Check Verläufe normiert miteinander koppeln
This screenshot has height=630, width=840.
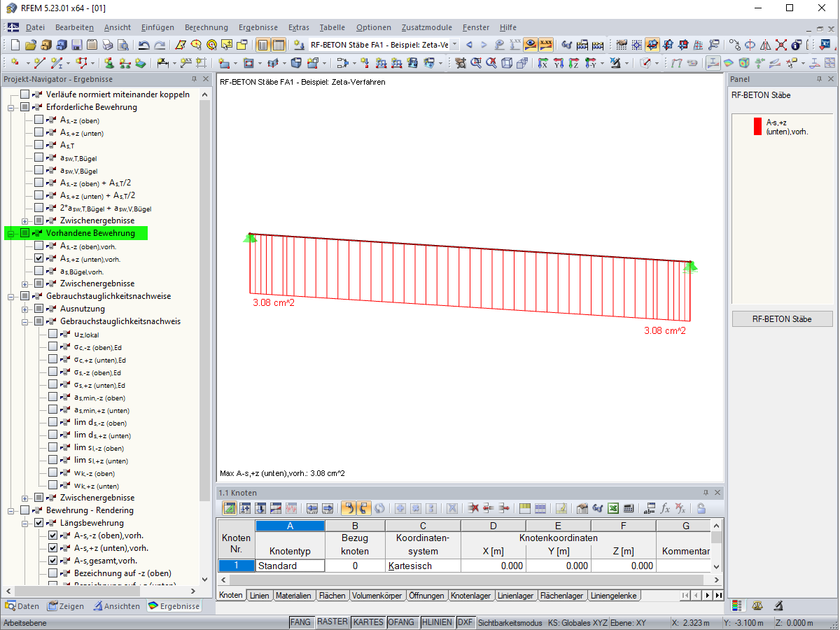[x=25, y=94]
